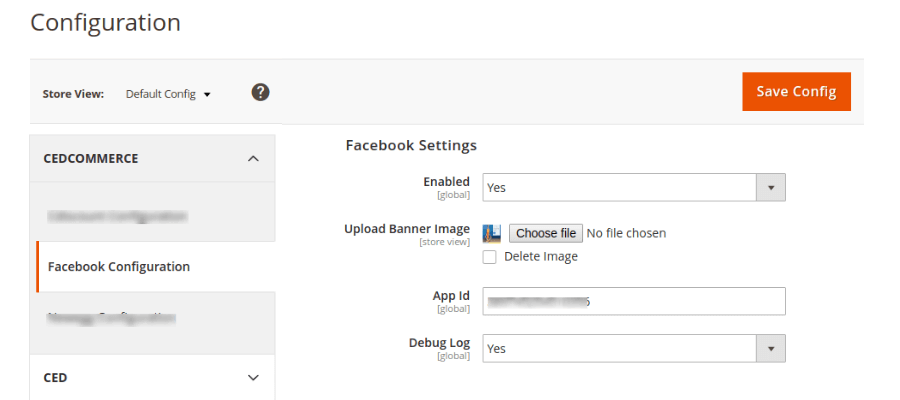This screenshot has width=900, height=400.
Task: Select the Facebook Configuration tab
Action: [x=156, y=267]
